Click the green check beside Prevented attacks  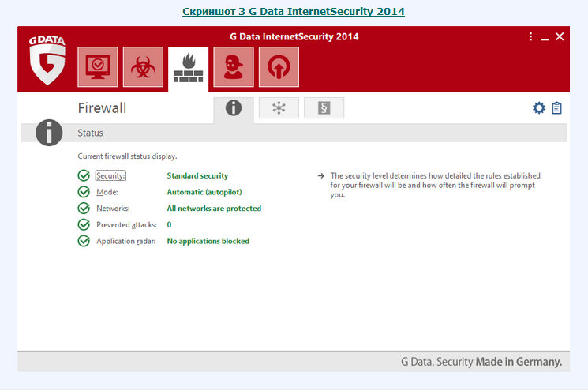(x=84, y=224)
